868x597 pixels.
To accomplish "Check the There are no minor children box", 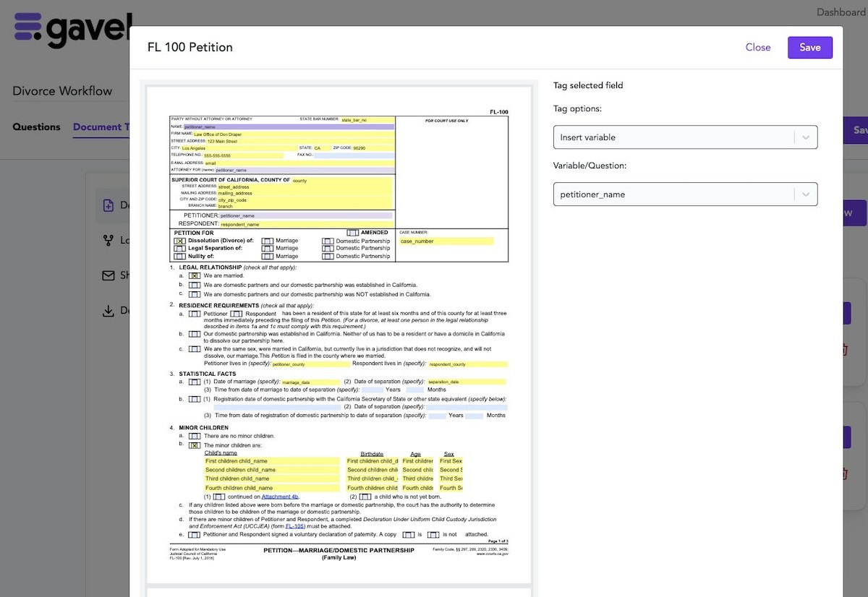I will click(195, 436).
